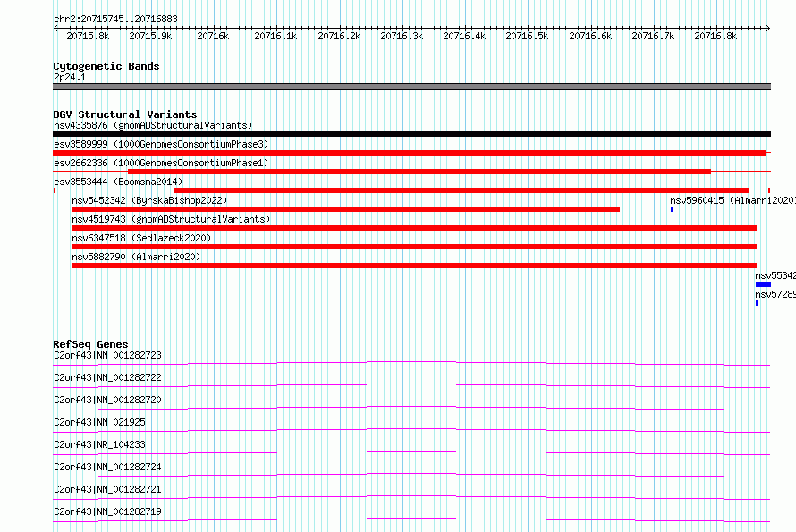Click the 2p24.1 band label

point(70,77)
